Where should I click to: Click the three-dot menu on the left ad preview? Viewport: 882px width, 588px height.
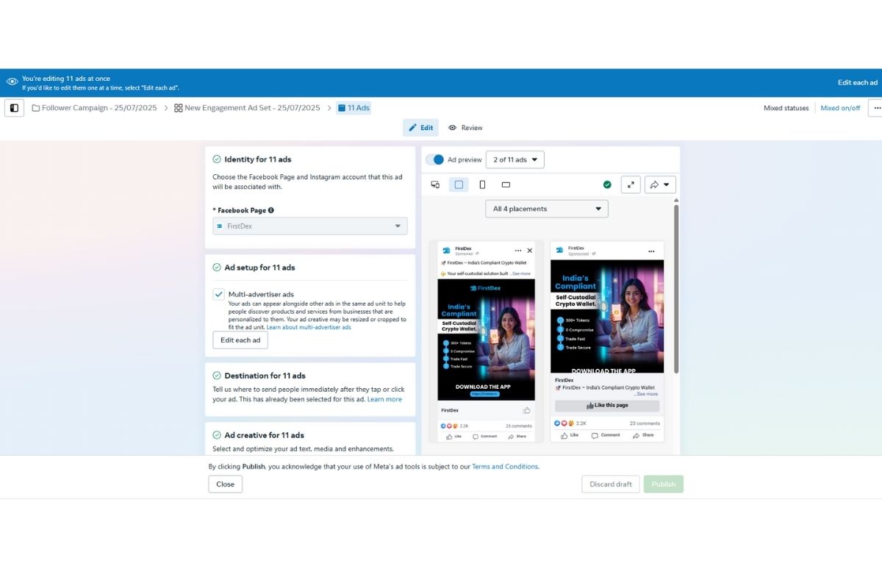(x=518, y=251)
